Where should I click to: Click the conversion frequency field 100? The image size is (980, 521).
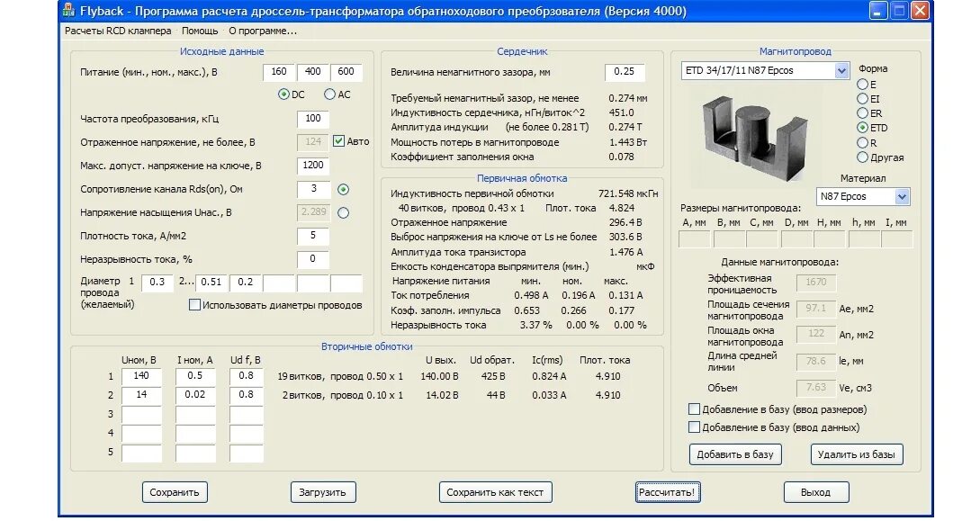tap(312, 119)
